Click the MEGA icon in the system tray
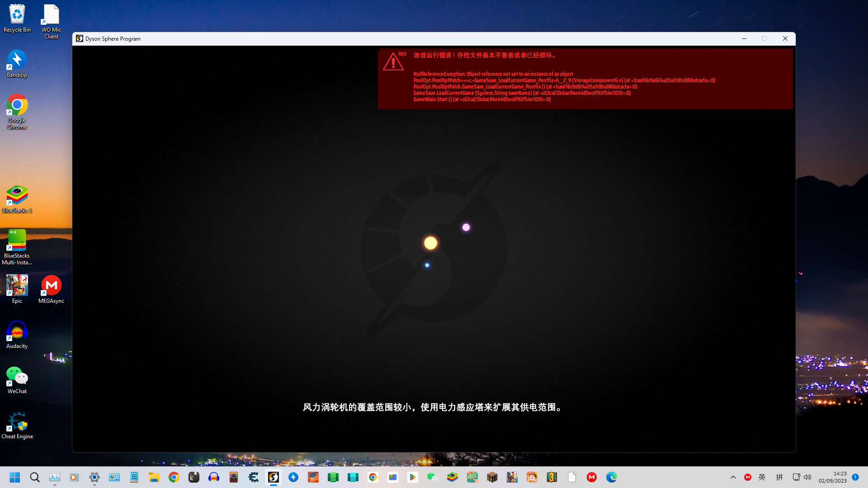The width and height of the screenshot is (868, 488). tap(748, 477)
